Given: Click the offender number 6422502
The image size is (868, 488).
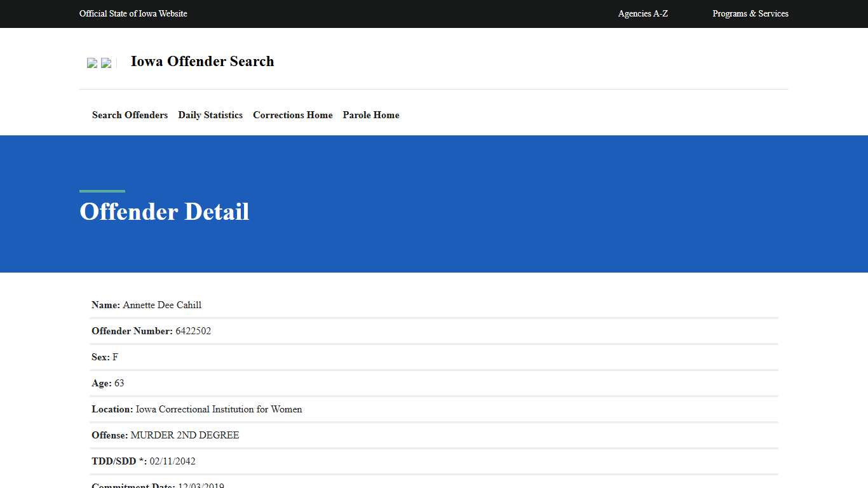Looking at the screenshot, I should click(x=193, y=331).
